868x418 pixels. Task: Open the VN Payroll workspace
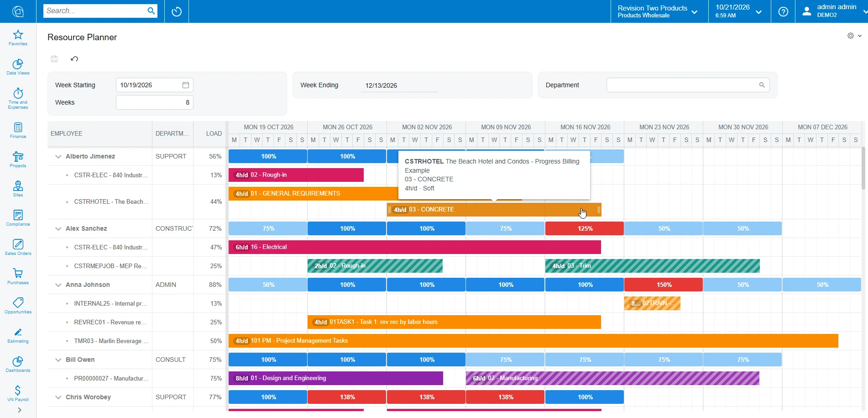pos(18,393)
